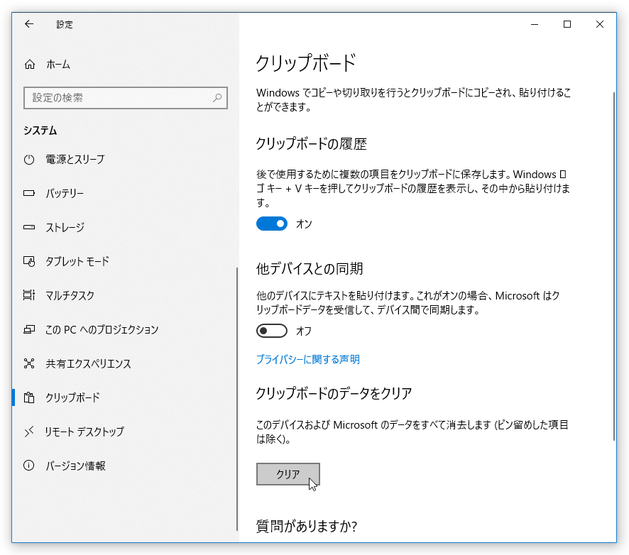Image resolution: width=629 pixels, height=555 pixels.
Task: Click the tablet mode icon
Action: click(29, 261)
